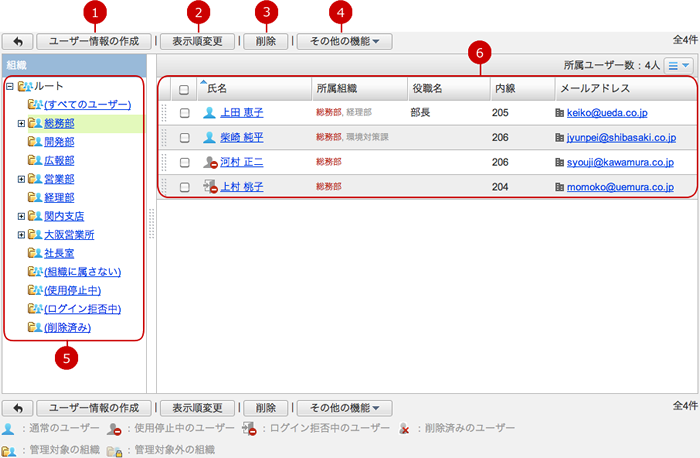Click the suspended user icon beside 河村 正二

(x=210, y=162)
